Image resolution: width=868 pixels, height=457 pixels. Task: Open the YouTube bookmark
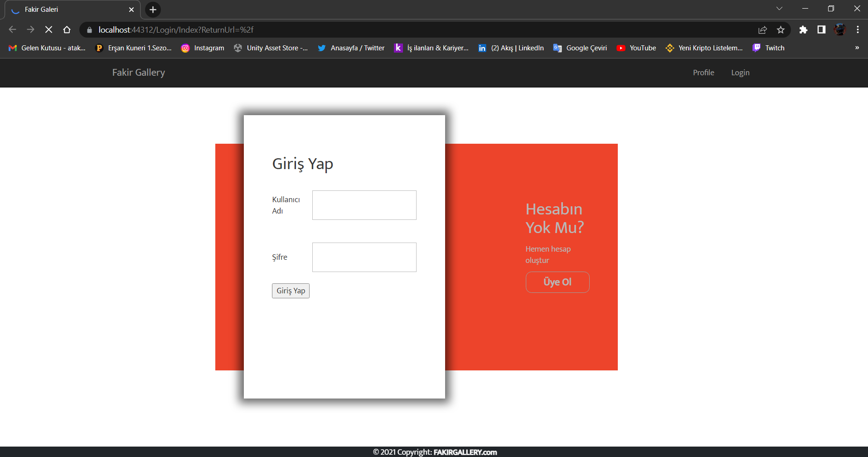[x=636, y=48]
